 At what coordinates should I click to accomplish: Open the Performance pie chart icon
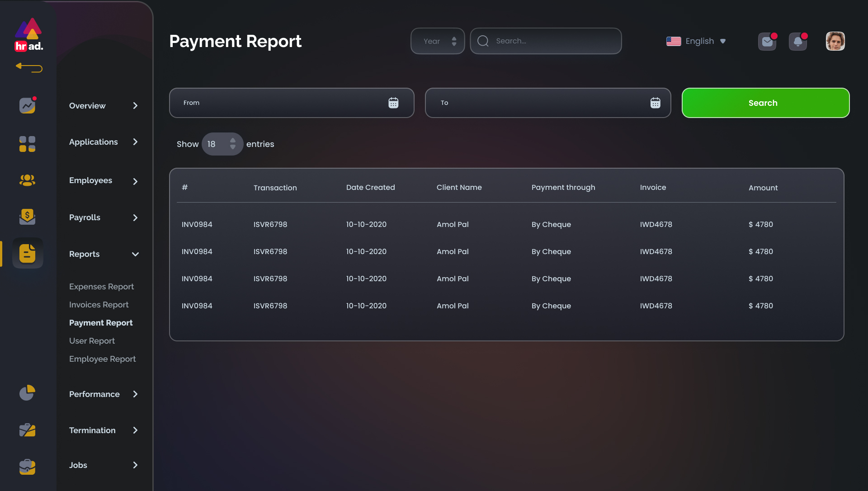(x=27, y=393)
